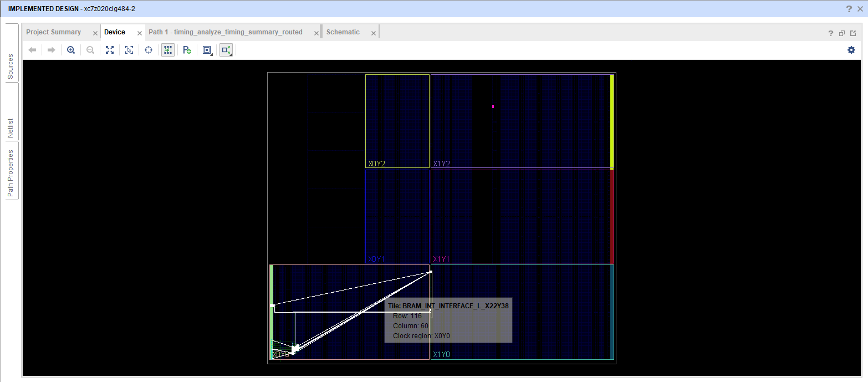Screen dimensions: 868x382
Task: Open the Netlist side panel
Action: (11, 128)
